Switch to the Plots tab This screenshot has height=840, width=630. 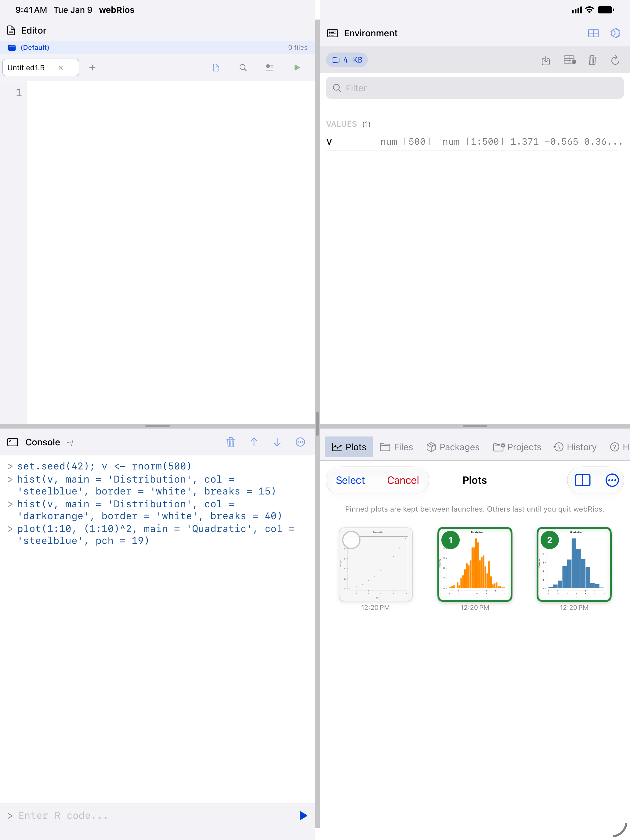(x=349, y=447)
